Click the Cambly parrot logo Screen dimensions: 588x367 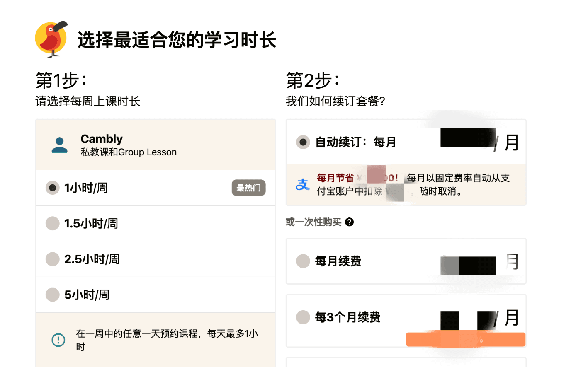51,39
